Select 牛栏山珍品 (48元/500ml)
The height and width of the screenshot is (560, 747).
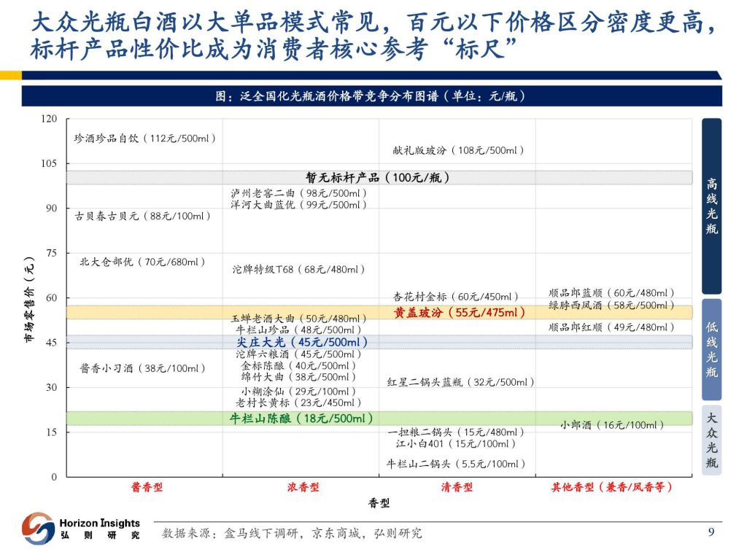pyautogui.click(x=298, y=330)
